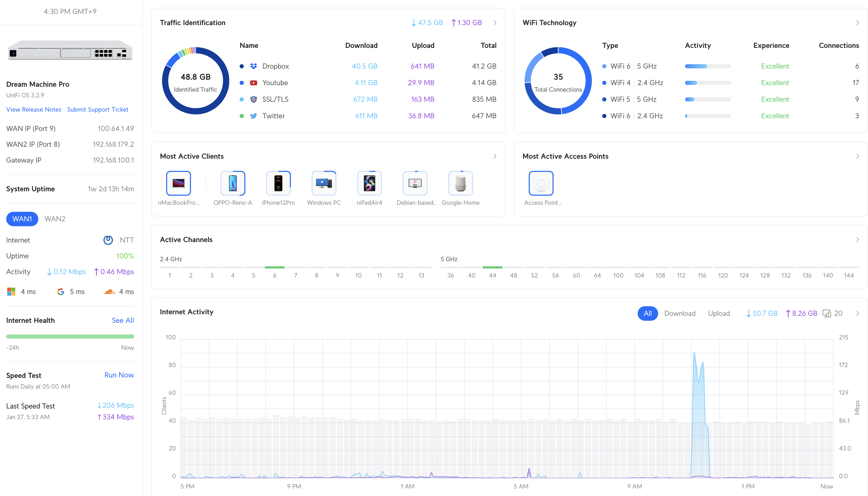Click the Access Point device icon

pyautogui.click(x=541, y=183)
